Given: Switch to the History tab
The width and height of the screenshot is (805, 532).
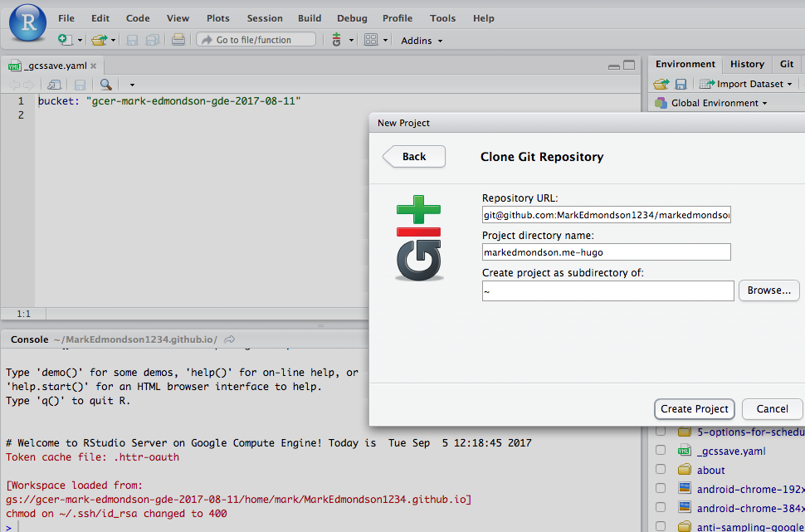Looking at the screenshot, I should 747,64.
